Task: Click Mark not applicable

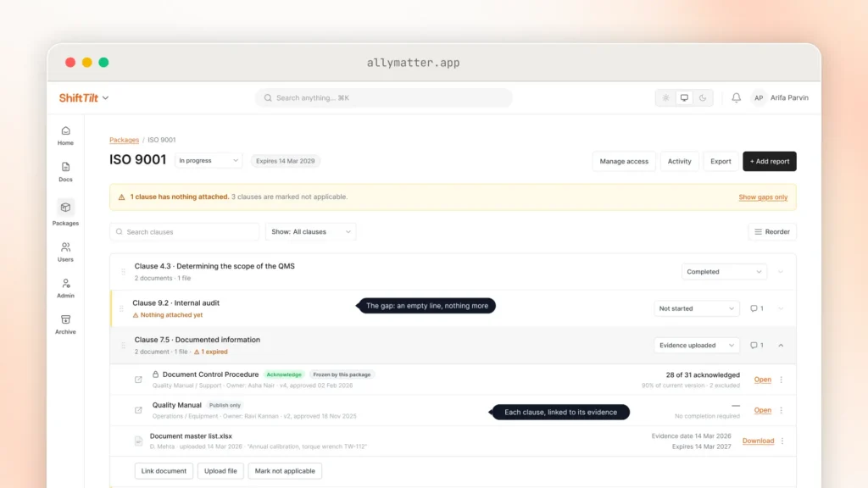Action: click(x=285, y=471)
